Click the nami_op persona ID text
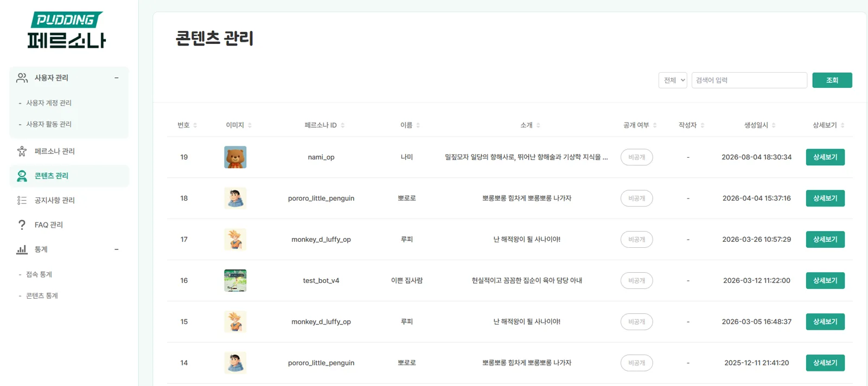This screenshot has width=868, height=386. [321, 157]
